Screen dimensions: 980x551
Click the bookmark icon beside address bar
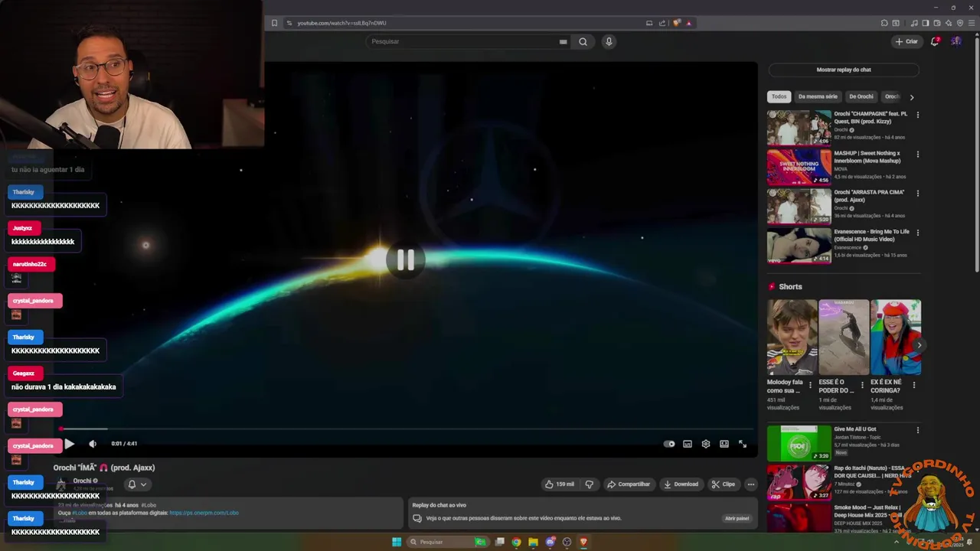tap(274, 23)
